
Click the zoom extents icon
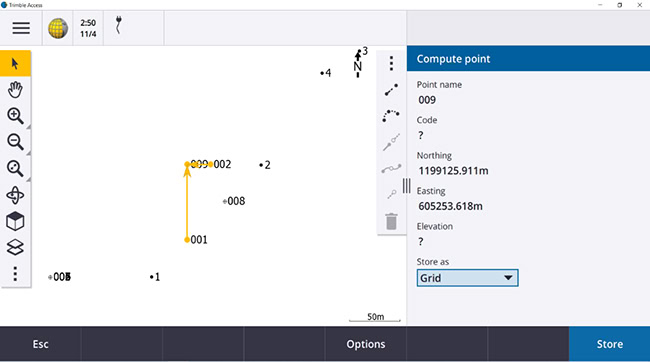coord(15,168)
